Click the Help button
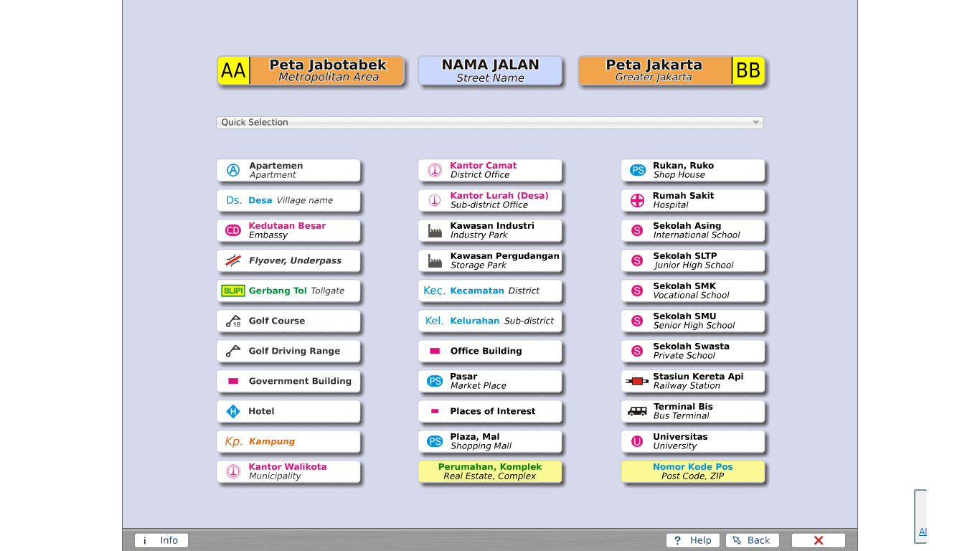980x551 pixels. 693,540
